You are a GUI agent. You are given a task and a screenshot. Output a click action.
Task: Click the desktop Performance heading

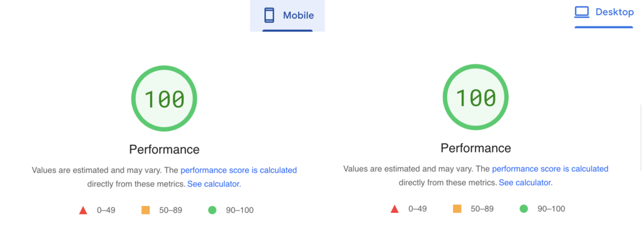tap(476, 148)
